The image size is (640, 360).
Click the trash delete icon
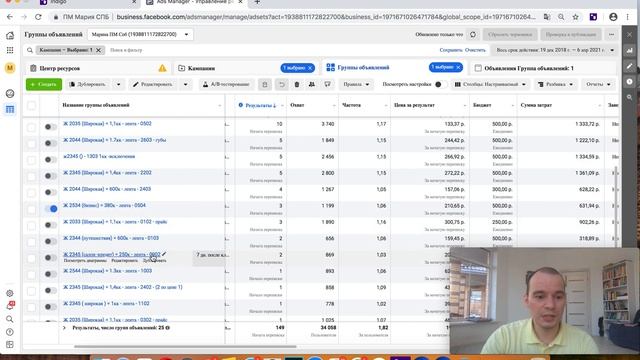(297, 84)
